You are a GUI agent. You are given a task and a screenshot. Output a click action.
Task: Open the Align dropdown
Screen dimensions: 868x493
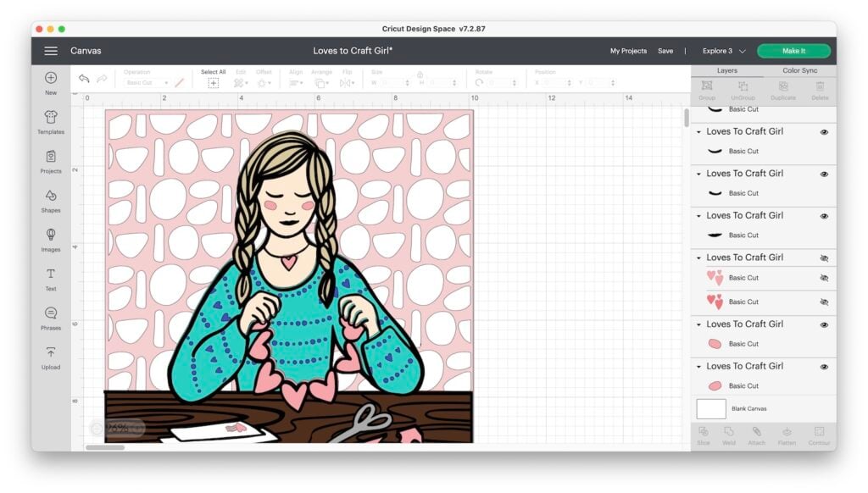296,83
